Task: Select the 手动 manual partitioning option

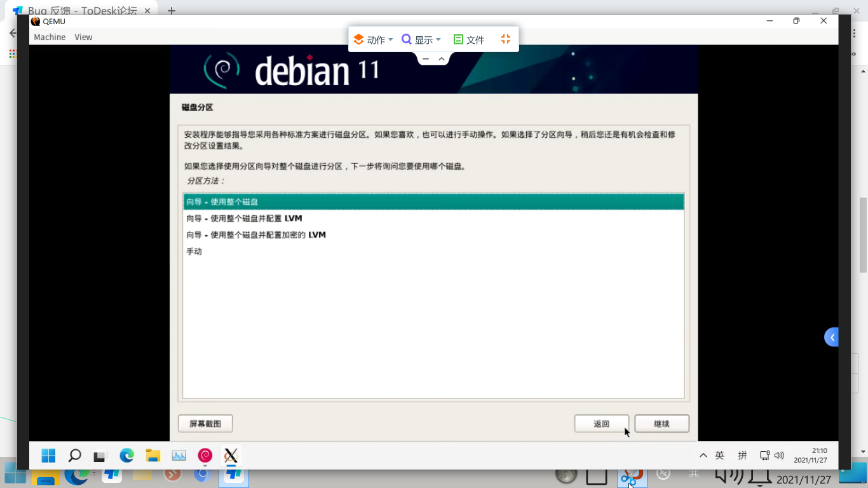Action: click(433, 251)
